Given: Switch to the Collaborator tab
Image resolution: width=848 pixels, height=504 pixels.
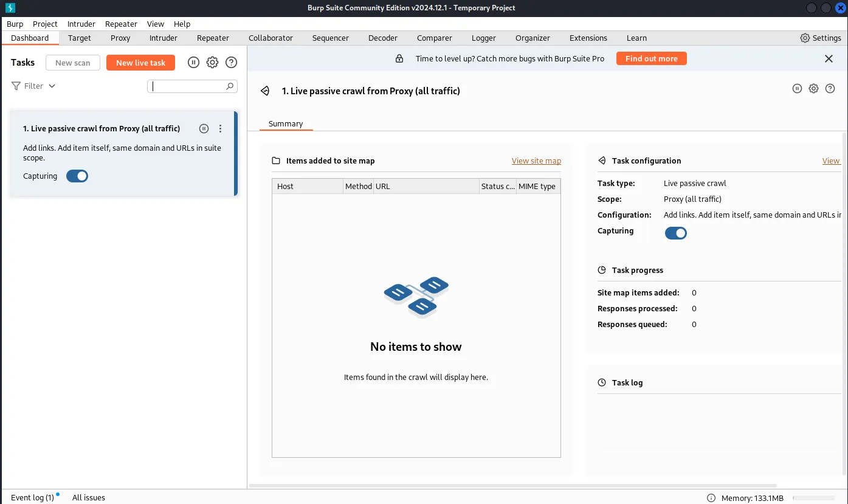Looking at the screenshot, I should [x=271, y=38].
